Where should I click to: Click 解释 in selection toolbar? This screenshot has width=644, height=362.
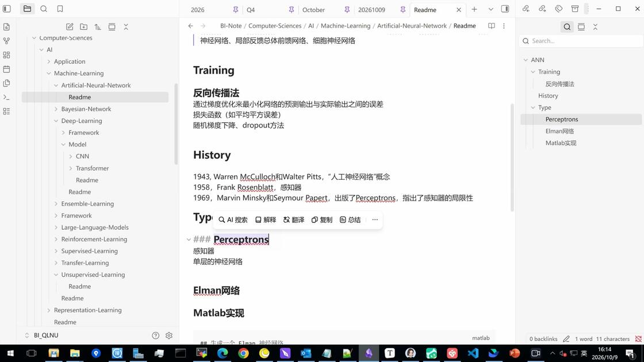click(266, 220)
